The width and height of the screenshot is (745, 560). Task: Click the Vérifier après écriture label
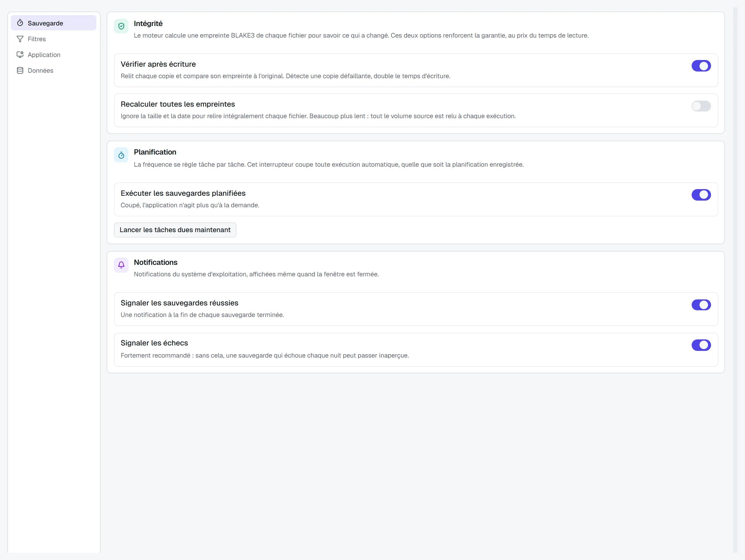158,64
